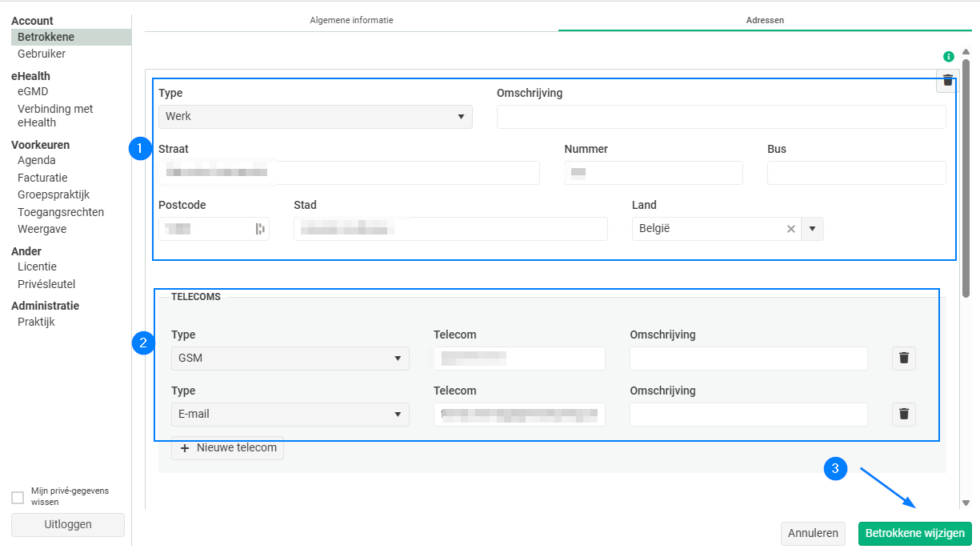Open the address Type dropdown showing Werk

click(315, 117)
